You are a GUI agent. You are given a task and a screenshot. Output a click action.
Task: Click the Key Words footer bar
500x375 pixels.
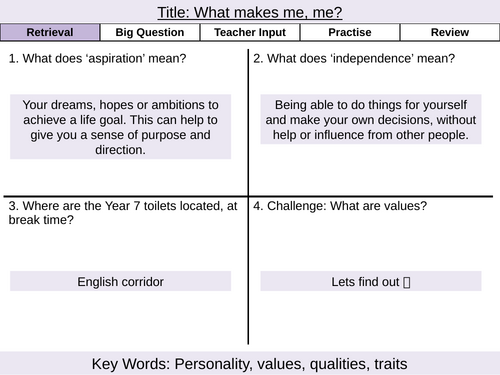(250, 363)
